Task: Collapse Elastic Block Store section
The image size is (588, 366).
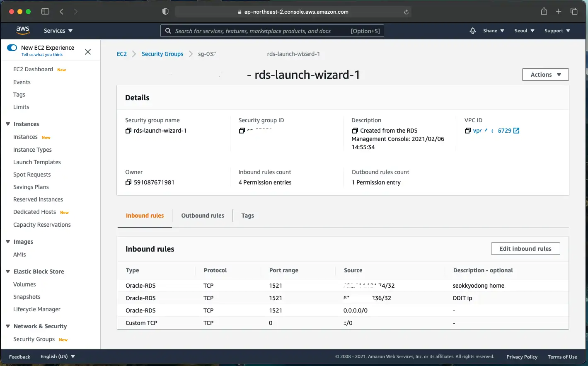Action: [x=7, y=271]
